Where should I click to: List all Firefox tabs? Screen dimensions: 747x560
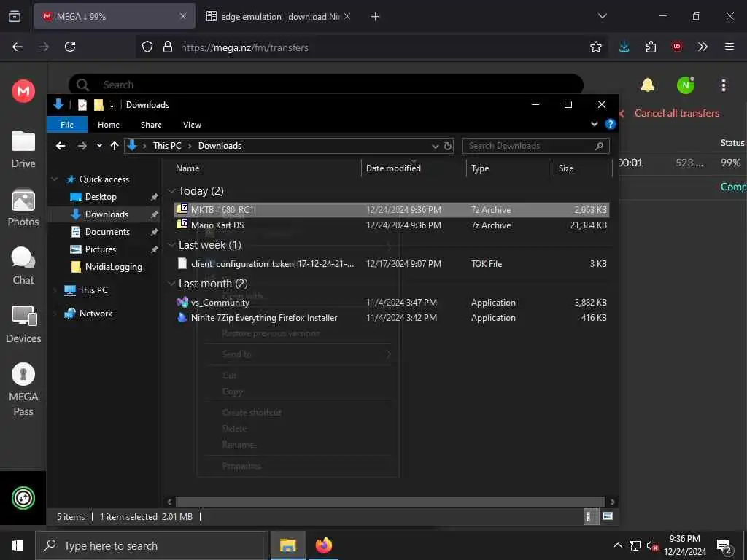pyautogui.click(x=602, y=16)
